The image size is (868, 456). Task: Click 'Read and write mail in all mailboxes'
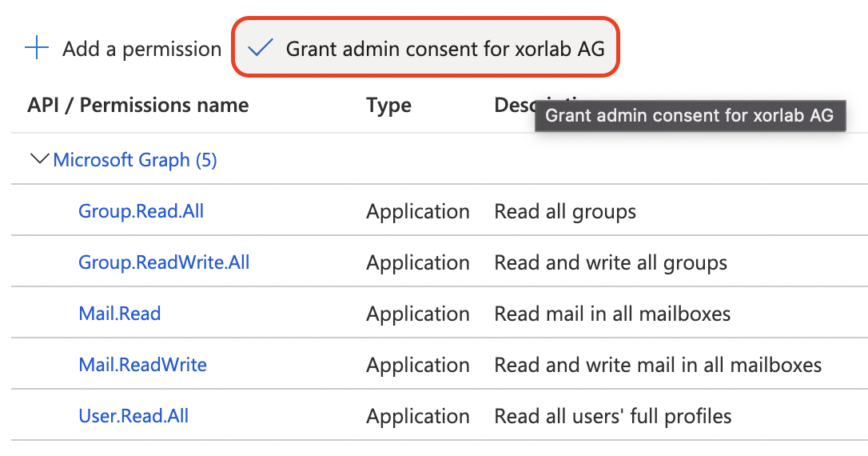click(658, 365)
